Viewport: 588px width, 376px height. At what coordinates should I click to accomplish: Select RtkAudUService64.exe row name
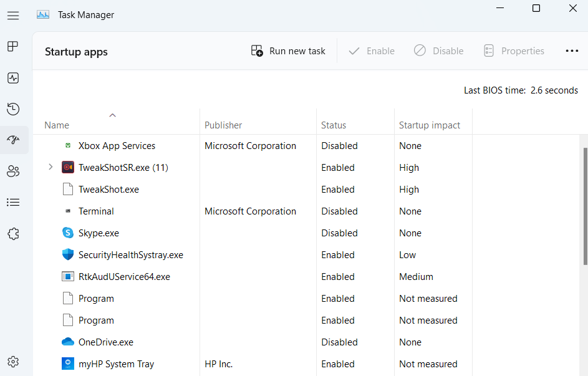[x=124, y=277]
